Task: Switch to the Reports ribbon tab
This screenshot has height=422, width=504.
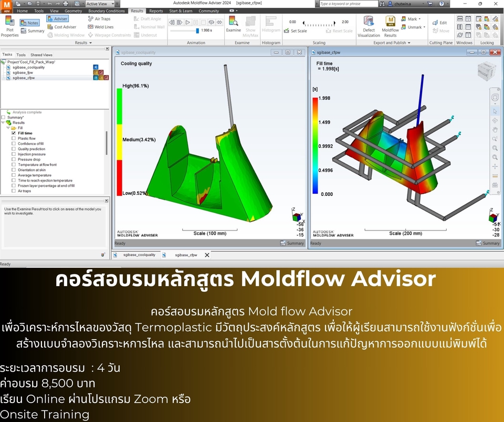Action: [156, 11]
